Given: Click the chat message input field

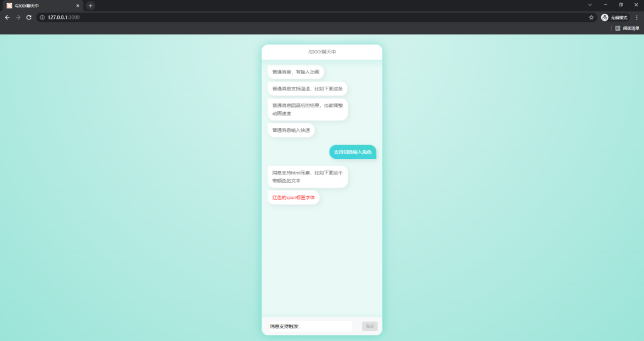Looking at the screenshot, I should click(309, 326).
